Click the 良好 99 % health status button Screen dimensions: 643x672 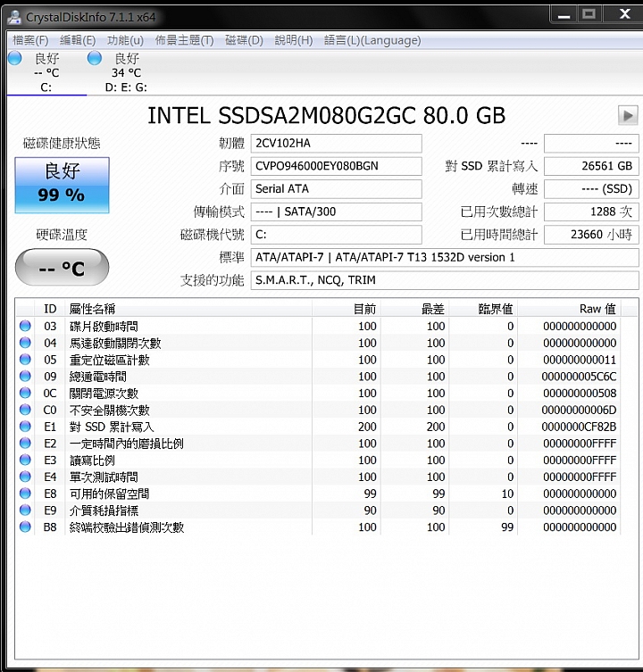(x=63, y=185)
